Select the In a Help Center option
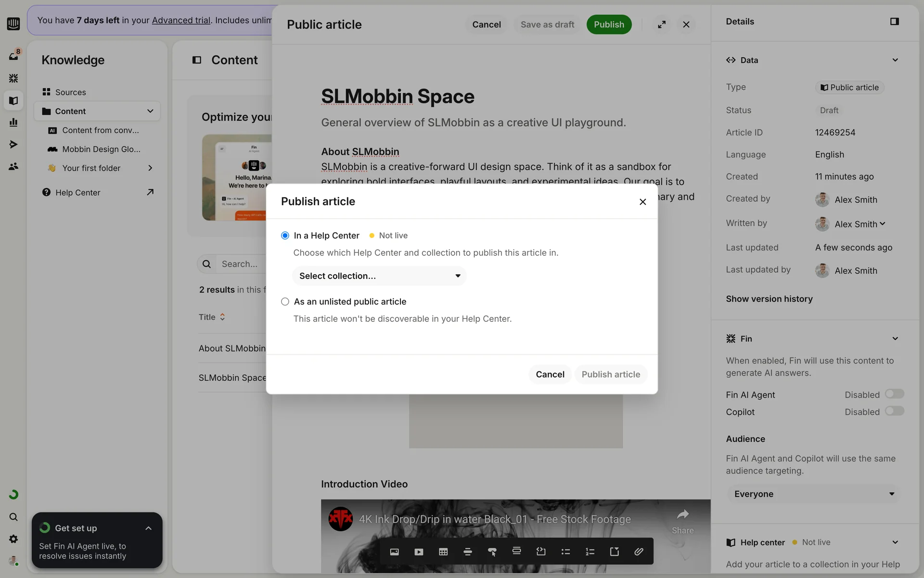Viewport: 924px width, 578px height. (x=285, y=236)
